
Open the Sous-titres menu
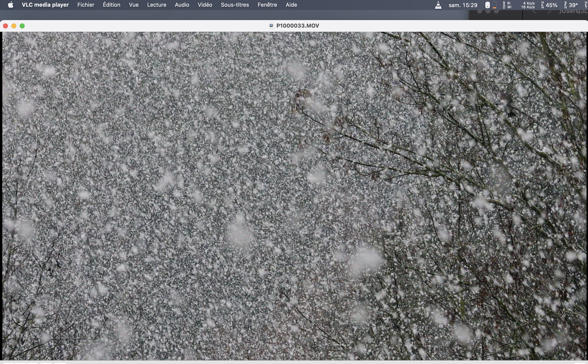click(235, 5)
